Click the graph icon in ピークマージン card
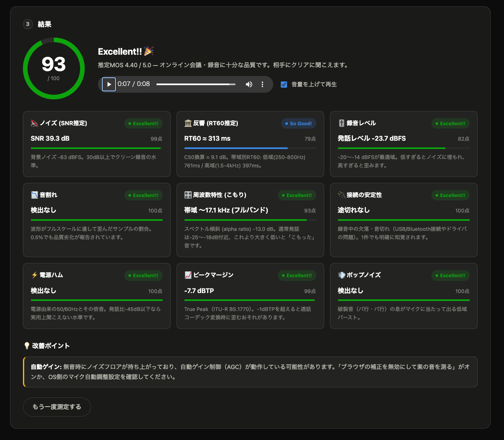Viewport: 504px width, 440px height. coord(188,275)
